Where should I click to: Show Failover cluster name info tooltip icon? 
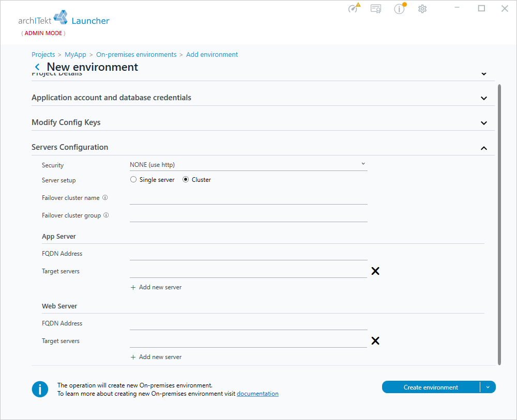pyautogui.click(x=105, y=198)
